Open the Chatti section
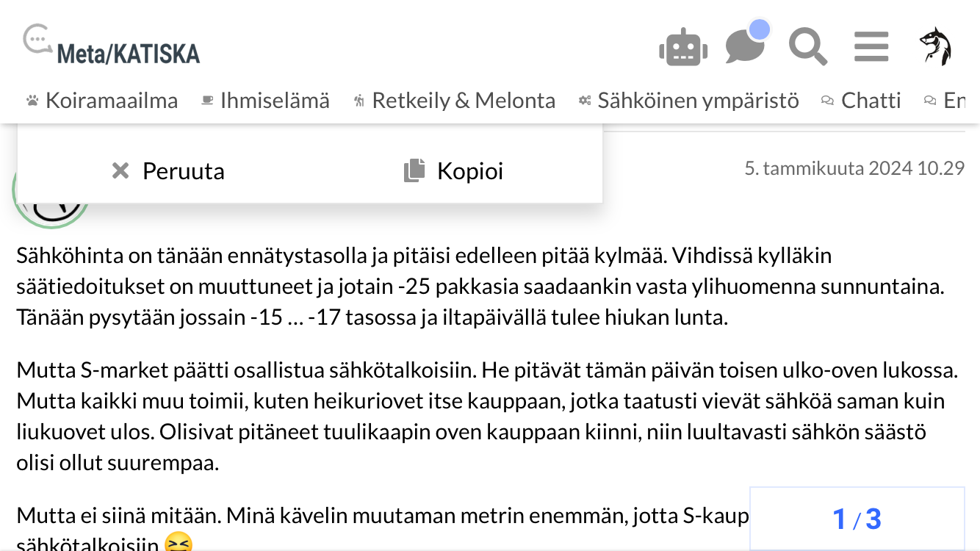 pos(871,101)
